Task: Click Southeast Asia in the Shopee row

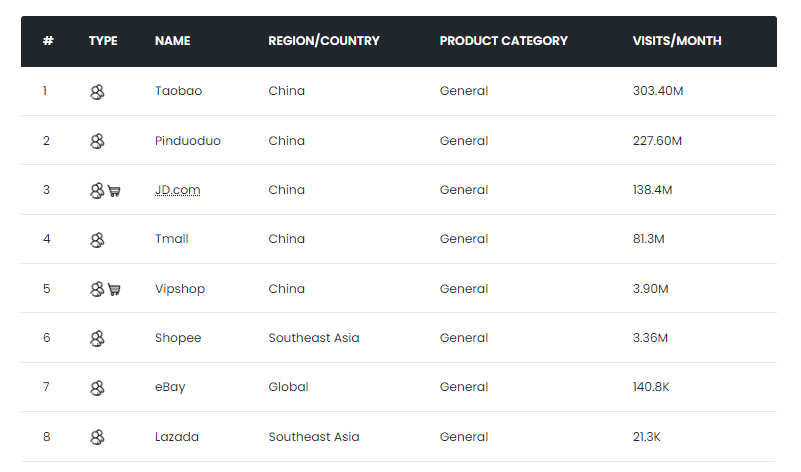Action: 314,338
